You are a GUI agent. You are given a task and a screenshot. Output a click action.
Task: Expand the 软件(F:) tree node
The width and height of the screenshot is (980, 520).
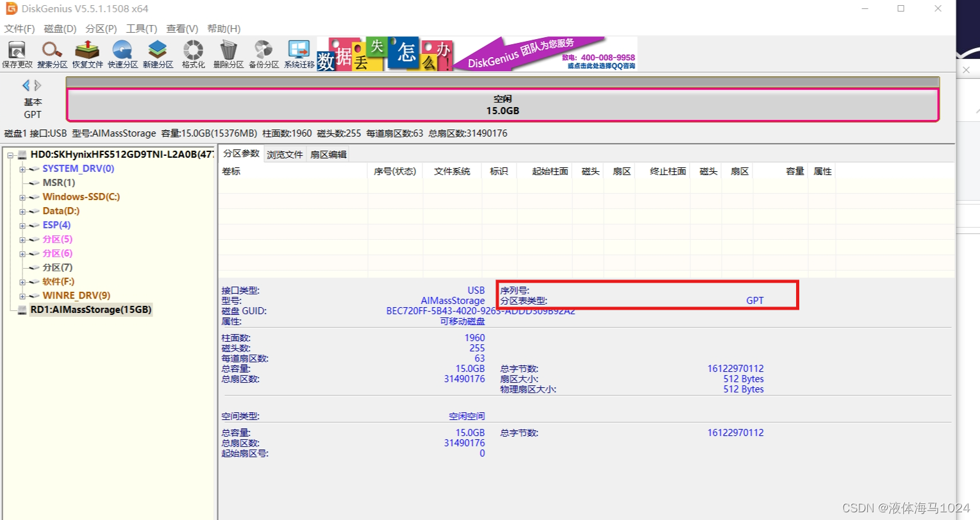pos(22,282)
